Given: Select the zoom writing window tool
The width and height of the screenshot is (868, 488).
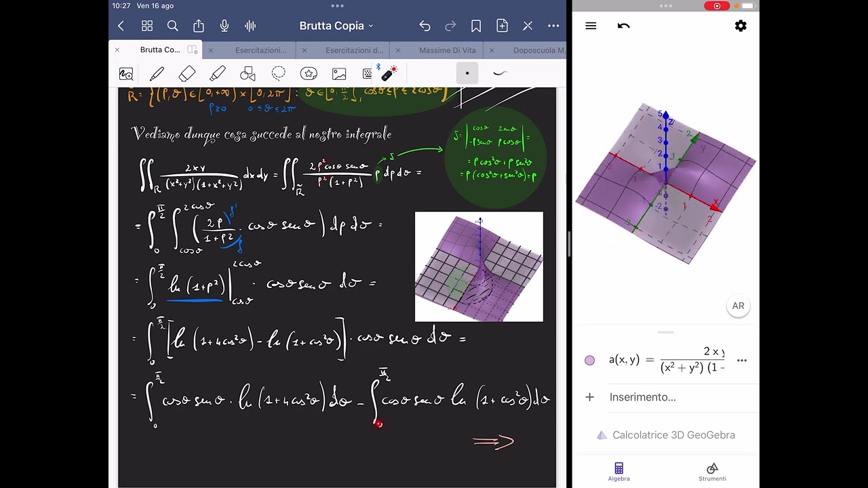Looking at the screenshot, I should [126, 74].
